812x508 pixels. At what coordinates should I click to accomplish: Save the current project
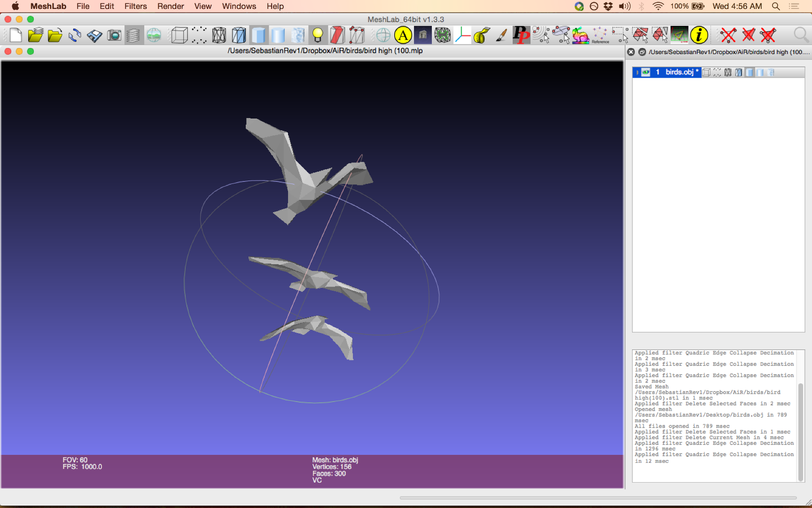[x=94, y=35]
